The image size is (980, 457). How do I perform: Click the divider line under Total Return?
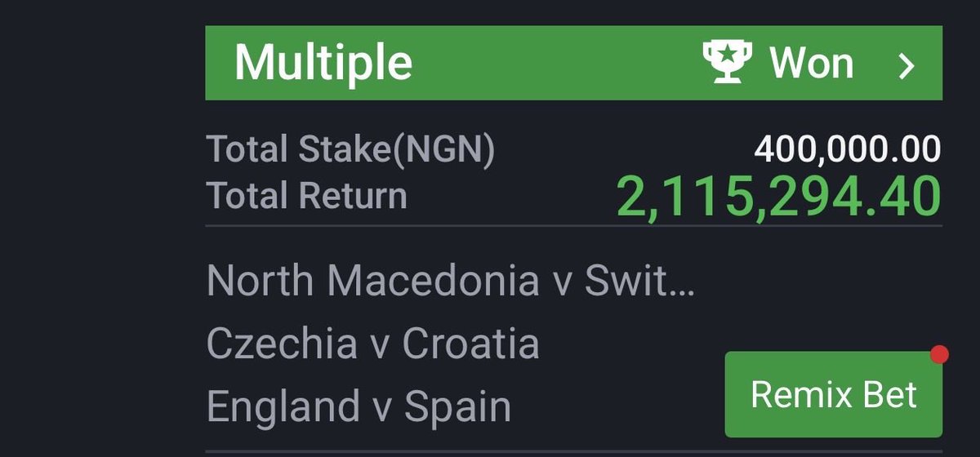coord(574,226)
